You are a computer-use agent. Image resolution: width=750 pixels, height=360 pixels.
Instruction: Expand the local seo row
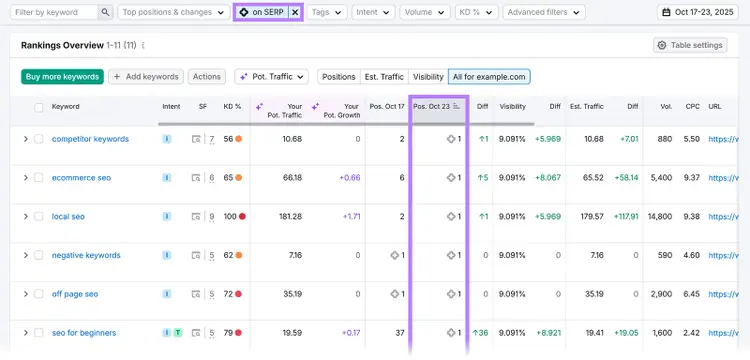[x=26, y=217]
